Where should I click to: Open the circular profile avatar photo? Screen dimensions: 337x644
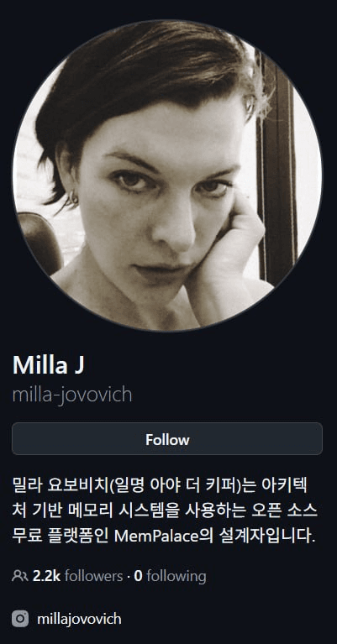[x=168, y=175]
